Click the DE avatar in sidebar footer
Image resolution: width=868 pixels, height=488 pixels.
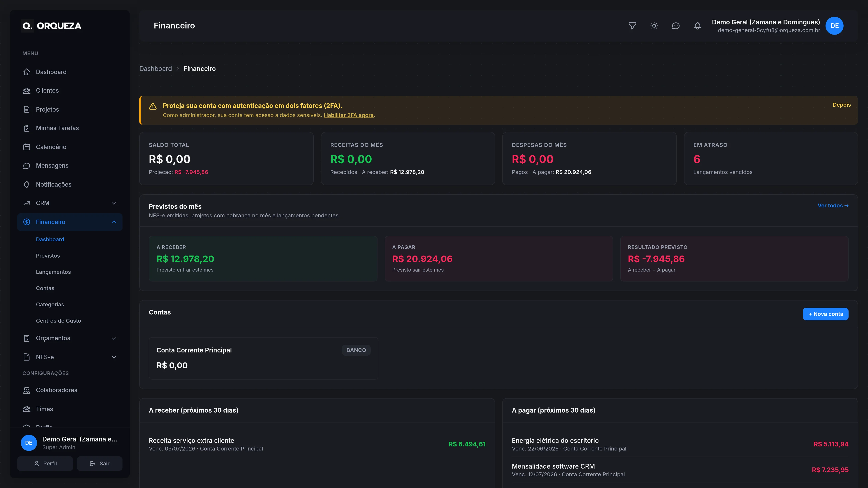(x=29, y=443)
